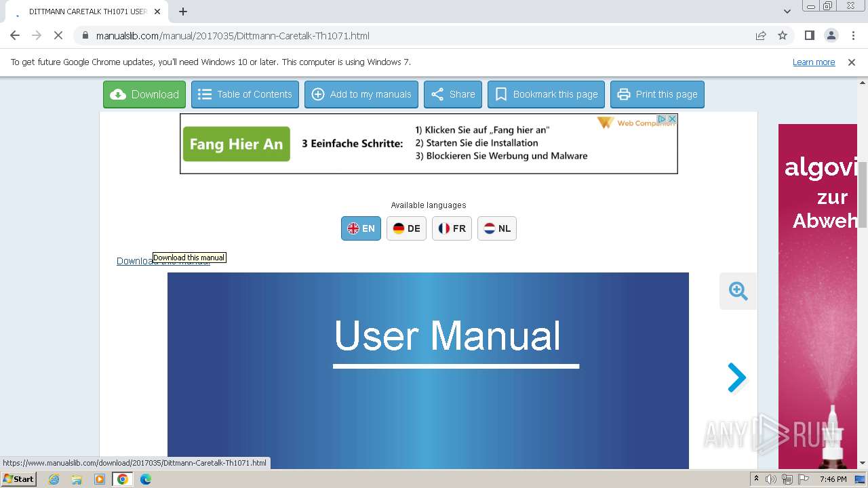The height and width of the screenshot is (488, 868).
Task: Click the Fang Hier An ad button
Action: 236,144
